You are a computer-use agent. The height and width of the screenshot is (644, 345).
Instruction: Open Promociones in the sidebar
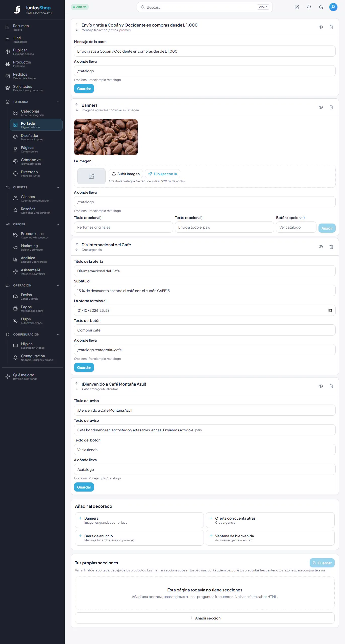36,235
